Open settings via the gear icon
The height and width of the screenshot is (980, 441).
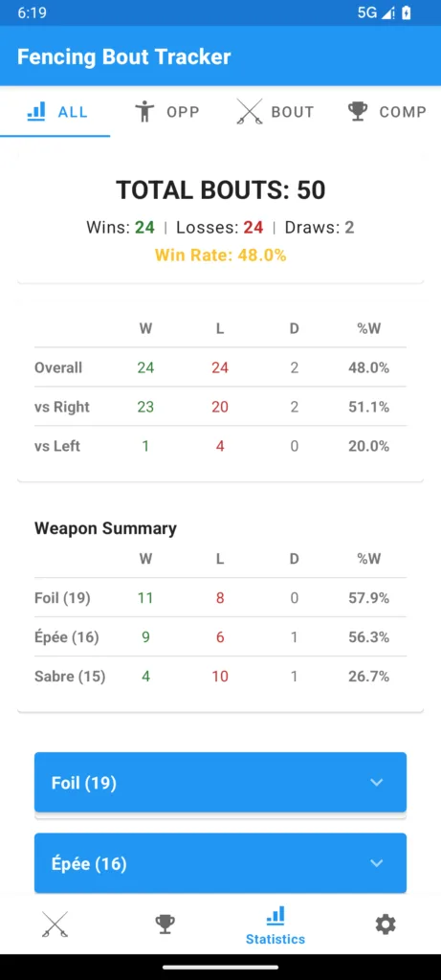pyautogui.click(x=386, y=924)
